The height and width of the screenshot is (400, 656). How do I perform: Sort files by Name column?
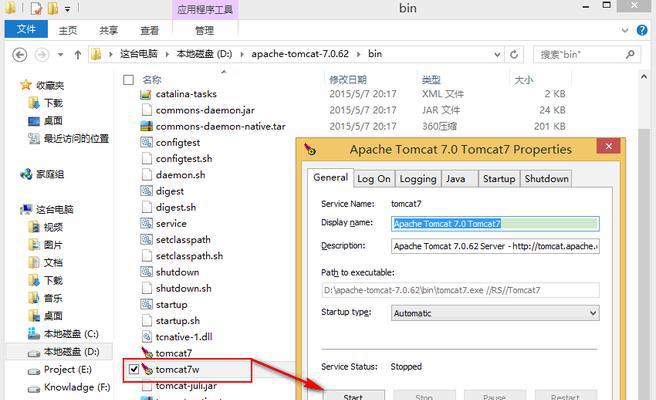152,79
